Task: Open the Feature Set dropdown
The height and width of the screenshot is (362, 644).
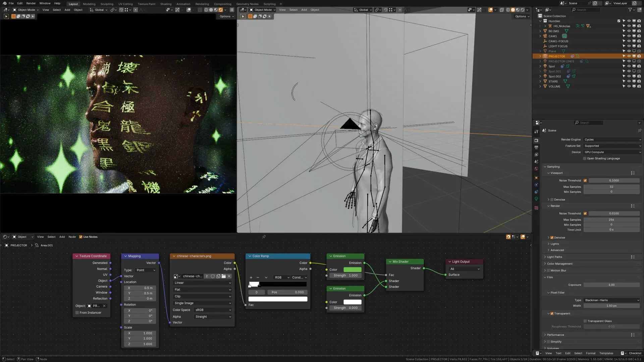Action: pyautogui.click(x=612, y=146)
